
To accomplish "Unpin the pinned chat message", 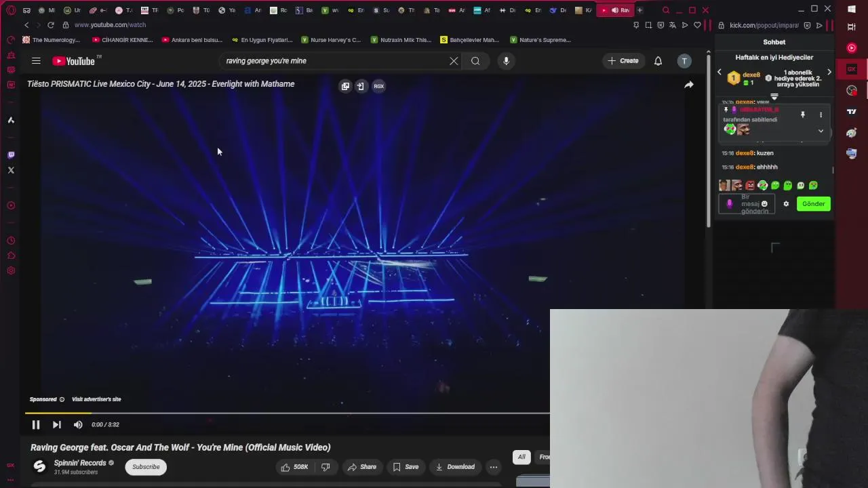I will point(803,115).
